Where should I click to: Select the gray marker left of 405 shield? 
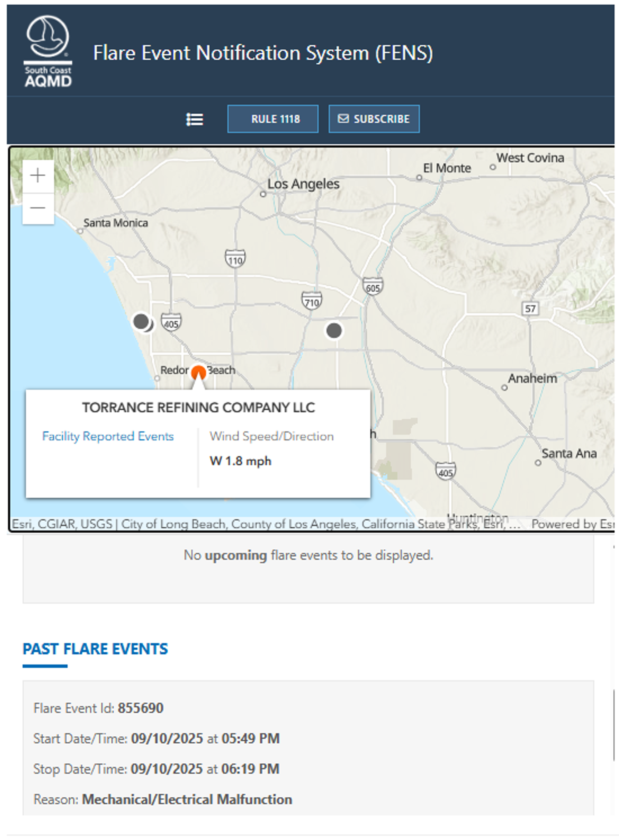coord(141,322)
